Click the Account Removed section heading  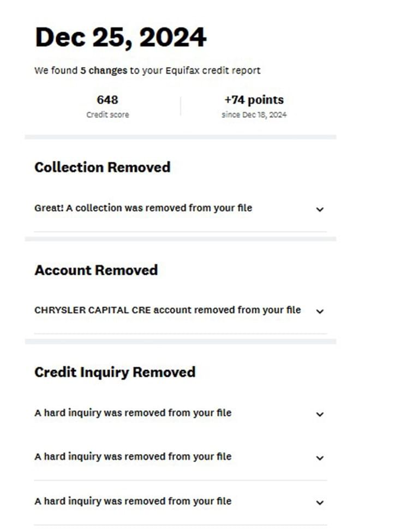pos(96,270)
